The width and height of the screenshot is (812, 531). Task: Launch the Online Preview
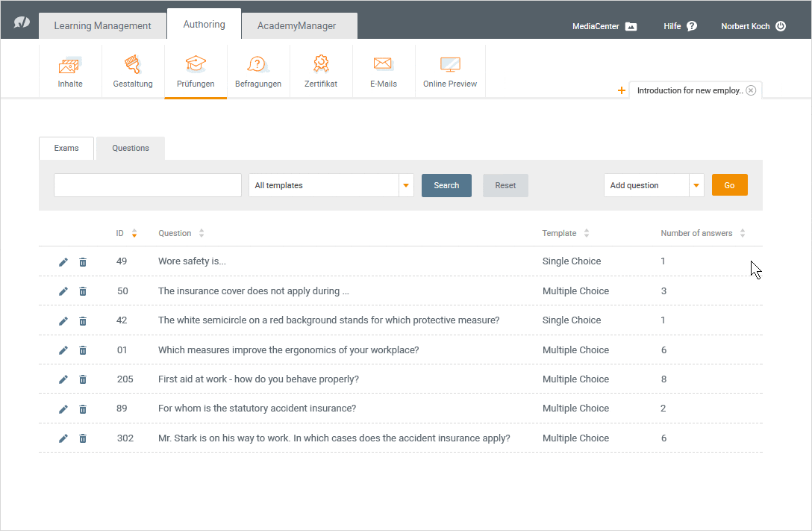450,72
